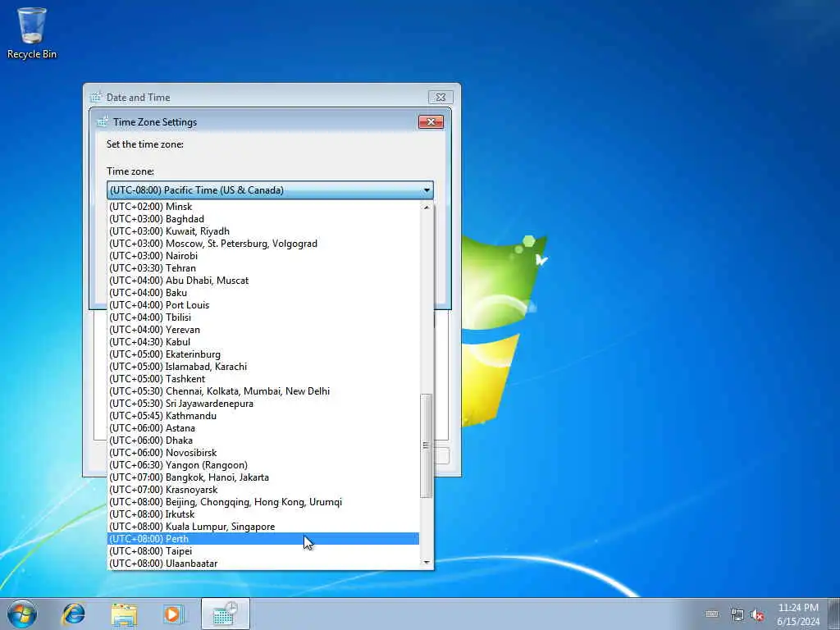Select the Date and Time taskbar button

[226, 614]
